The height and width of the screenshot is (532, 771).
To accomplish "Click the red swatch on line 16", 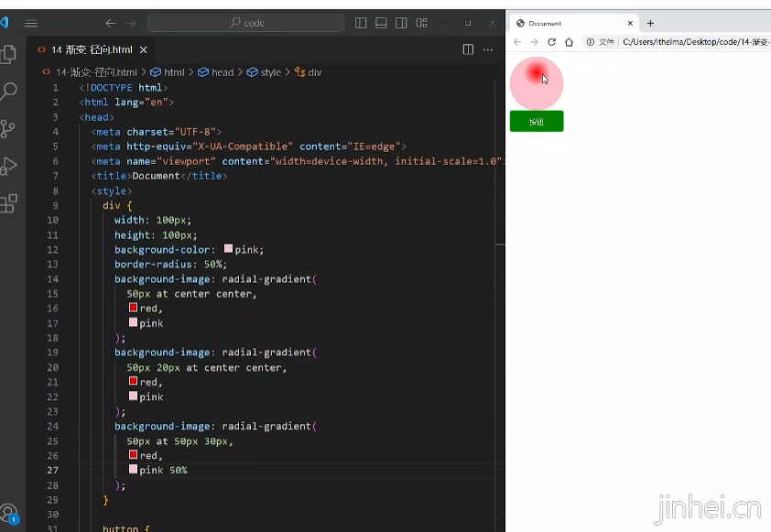I will click(x=133, y=308).
